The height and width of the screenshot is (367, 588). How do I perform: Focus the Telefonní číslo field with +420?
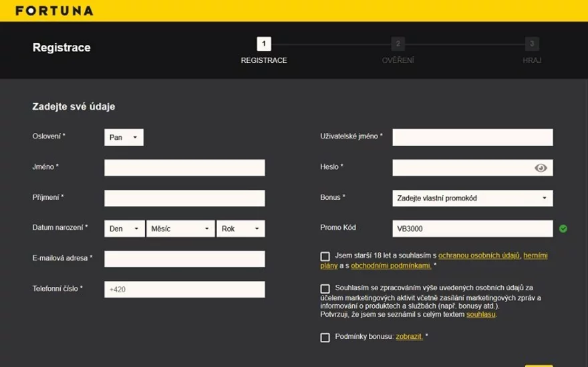pos(184,289)
